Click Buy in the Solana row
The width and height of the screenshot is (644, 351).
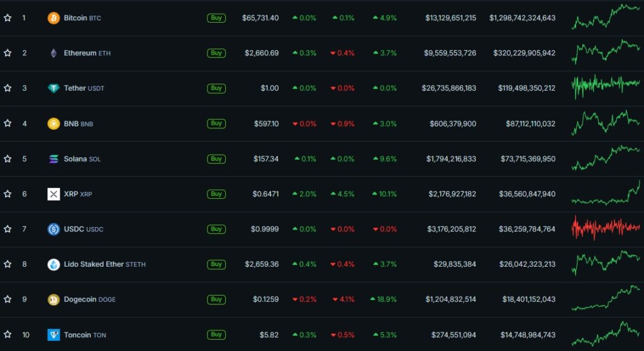click(x=216, y=159)
